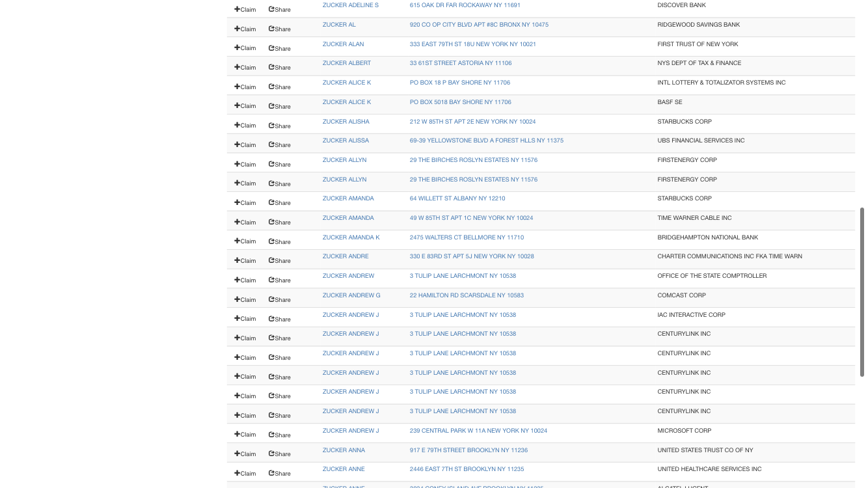Claim the ZUCKER ALAN record

coord(245,48)
